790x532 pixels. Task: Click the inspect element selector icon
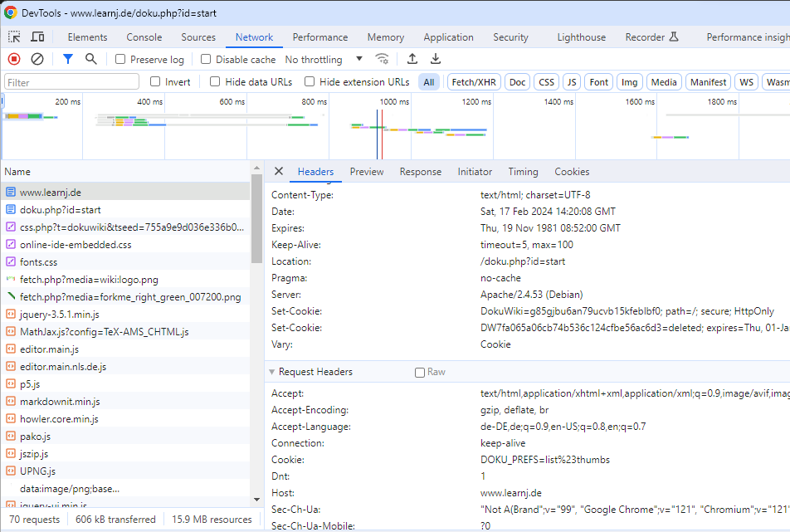(x=15, y=37)
